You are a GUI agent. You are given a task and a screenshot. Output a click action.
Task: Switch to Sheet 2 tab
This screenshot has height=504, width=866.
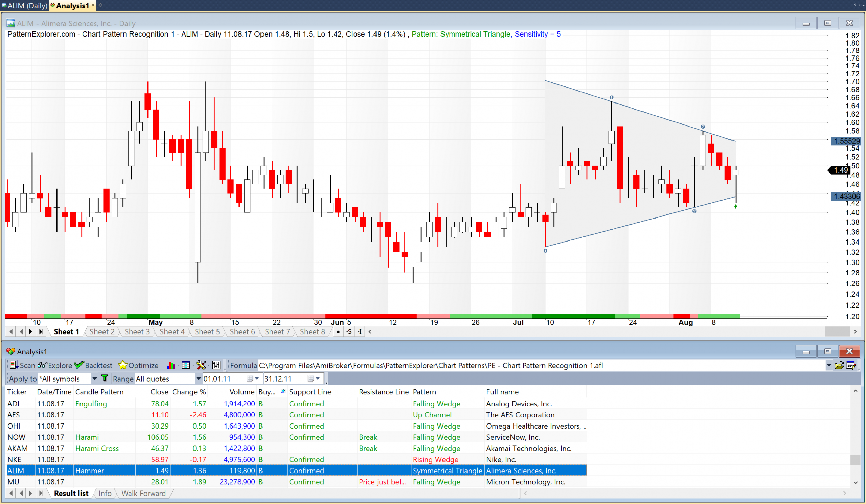(102, 331)
